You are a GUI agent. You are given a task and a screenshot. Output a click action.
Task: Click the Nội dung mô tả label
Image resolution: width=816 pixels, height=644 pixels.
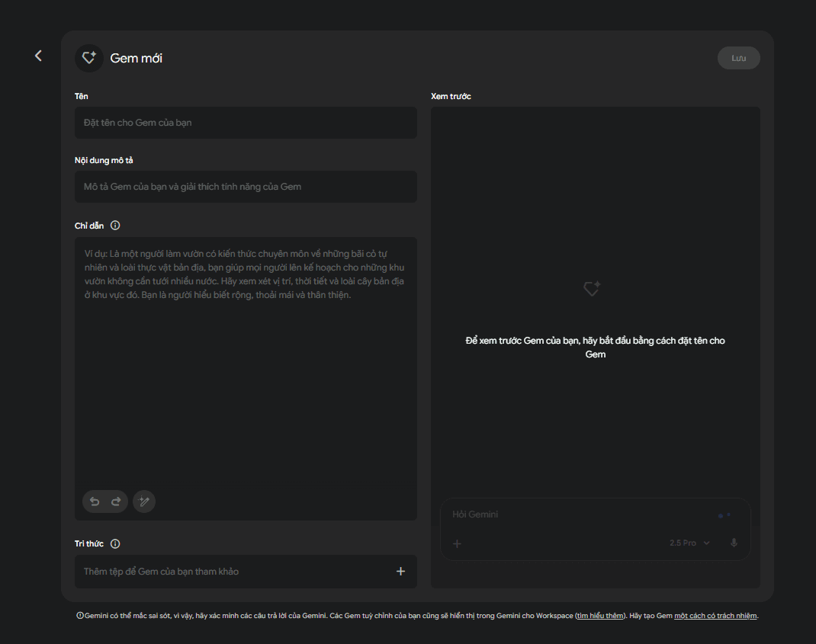click(x=104, y=160)
